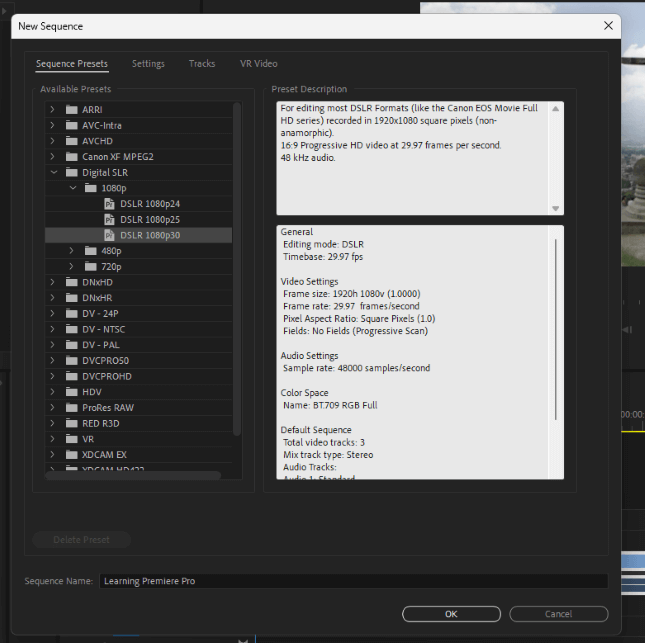Select the DSLR 1080p24 preset icon
645x643 pixels.
(x=109, y=204)
